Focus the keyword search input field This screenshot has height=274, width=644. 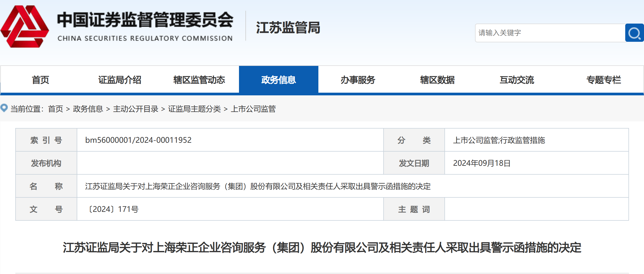tap(550, 33)
